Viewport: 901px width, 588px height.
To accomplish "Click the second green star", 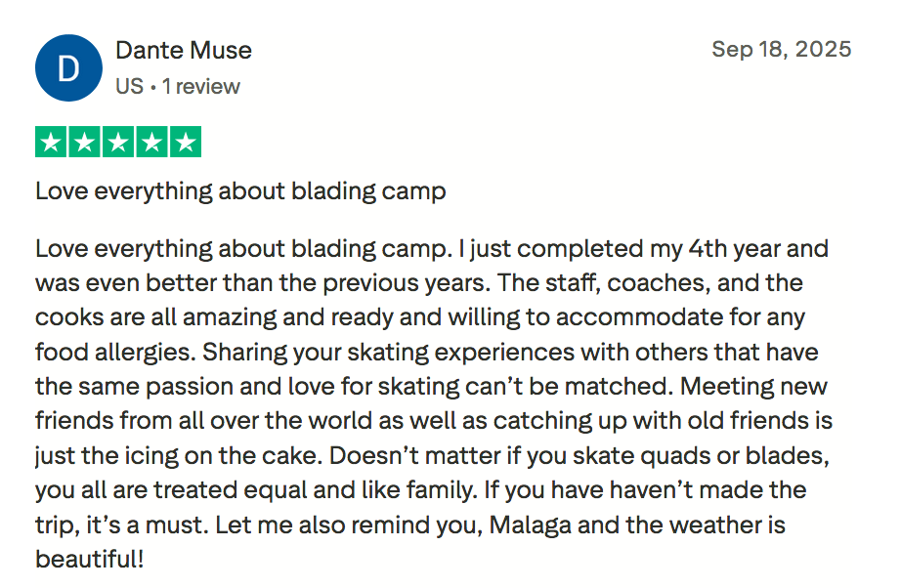I will [x=85, y=143].
